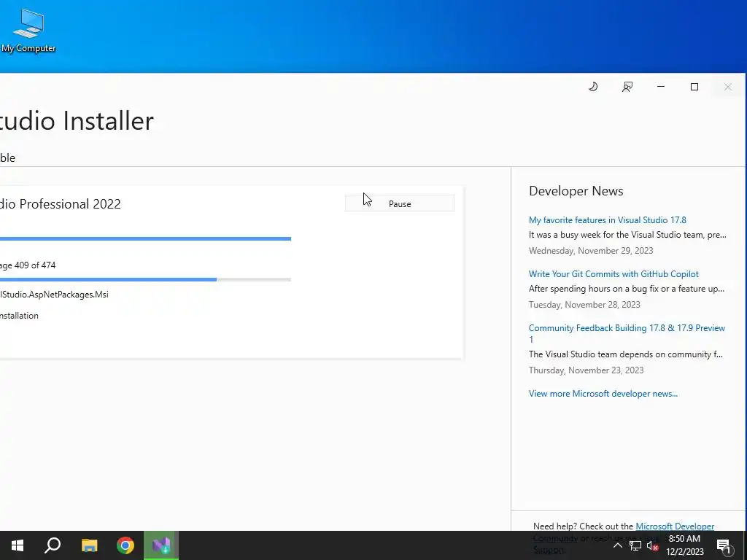The width and height of the screenshot is (747, 560).
Task: View more Microsoft developer news
Action: [603, 393]
